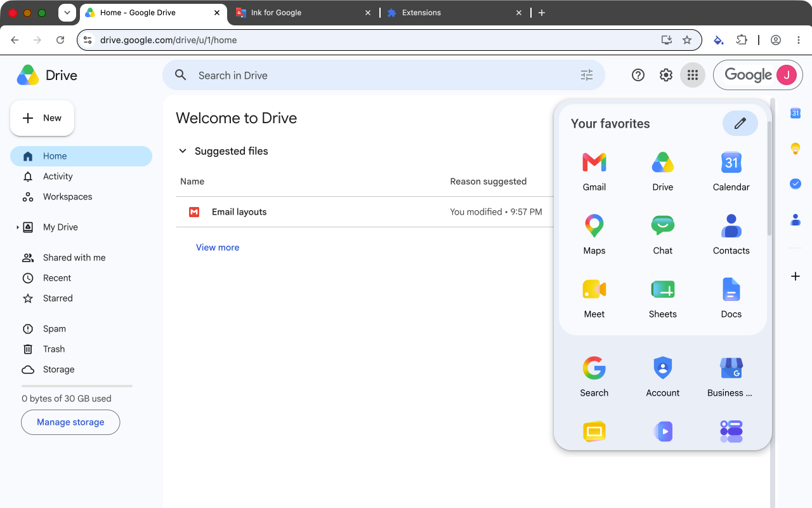The height and width of the screenshot is (508, 812).
Task: Open Calendar from the apps launcher
Action: tap(731, 171)
